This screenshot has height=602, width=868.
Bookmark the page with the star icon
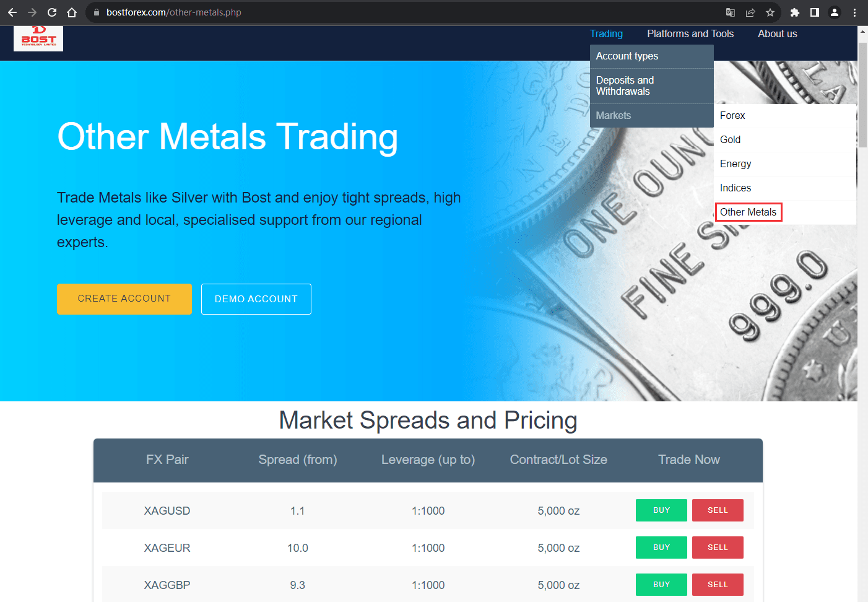(770, 12)
